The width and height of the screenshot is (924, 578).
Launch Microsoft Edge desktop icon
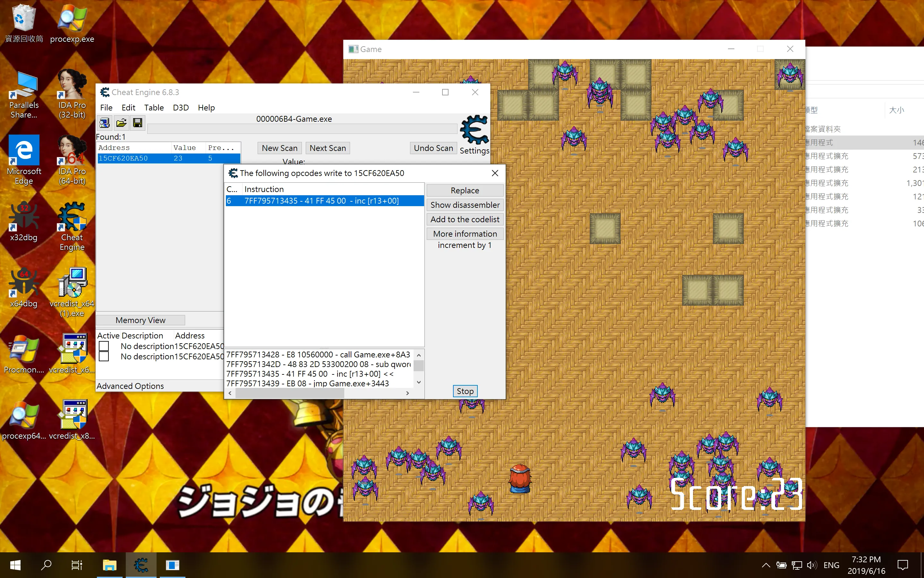click(24, 161)
